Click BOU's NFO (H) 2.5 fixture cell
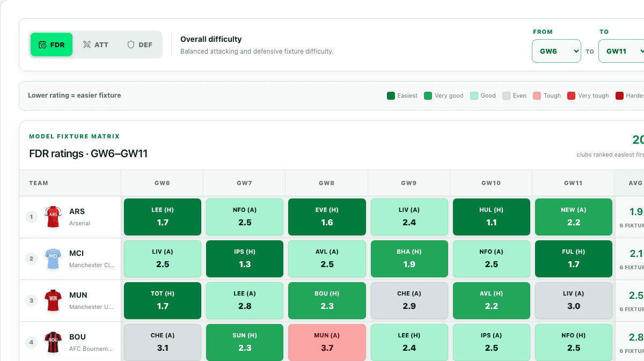Viewport: 644px width, 361px height. click(574, 342)
